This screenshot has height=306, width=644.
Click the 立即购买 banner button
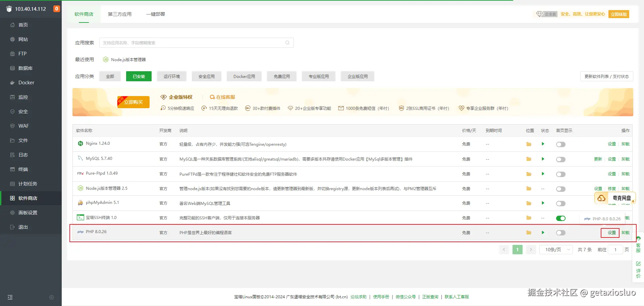click(133, 102)
